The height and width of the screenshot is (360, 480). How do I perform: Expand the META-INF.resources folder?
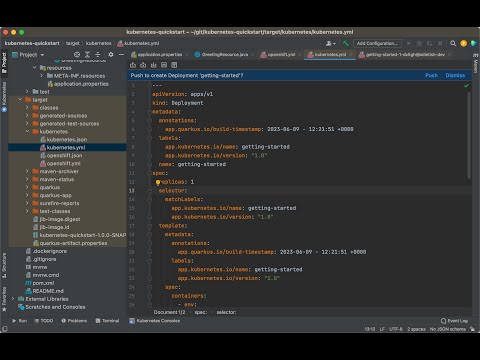[42, 76]
